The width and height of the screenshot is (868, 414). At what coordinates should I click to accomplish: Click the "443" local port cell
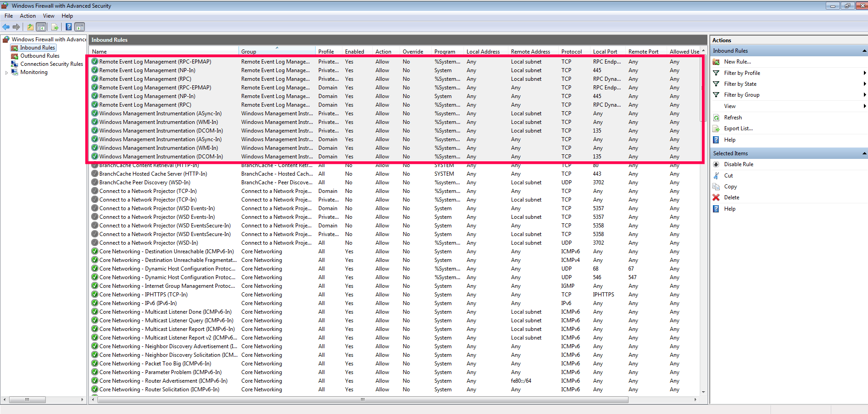[x=597, y=174]
